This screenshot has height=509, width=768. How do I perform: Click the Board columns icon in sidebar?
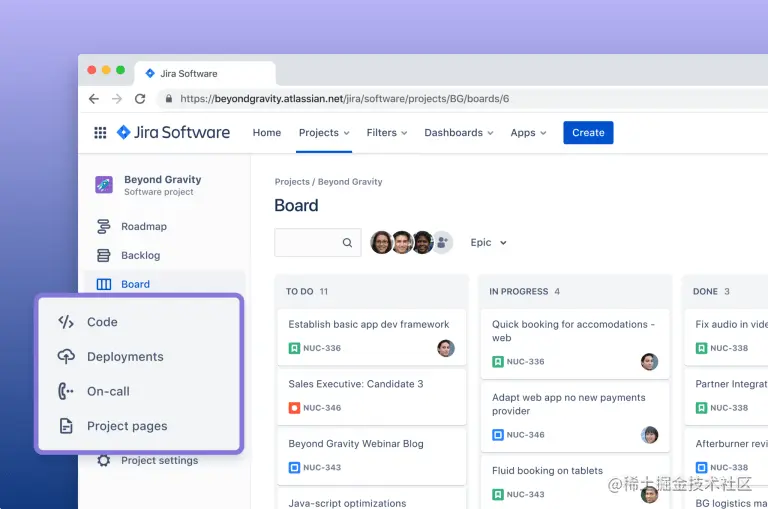click(103, 284)
